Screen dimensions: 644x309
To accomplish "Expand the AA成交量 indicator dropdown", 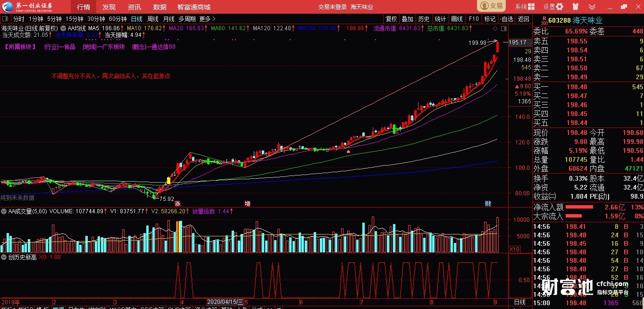I will 5,211.
